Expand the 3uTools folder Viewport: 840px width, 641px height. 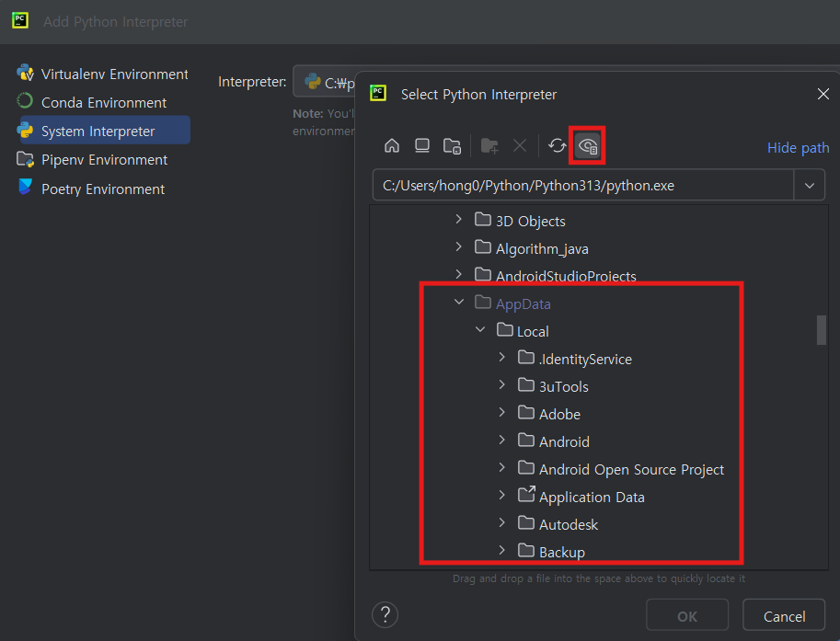pos(502,384)
